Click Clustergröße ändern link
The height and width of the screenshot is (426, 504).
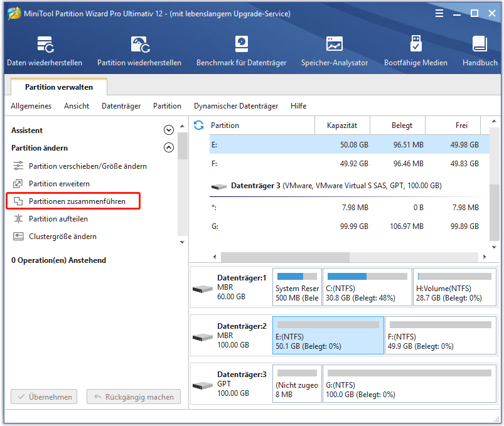[x=63, y=237]
